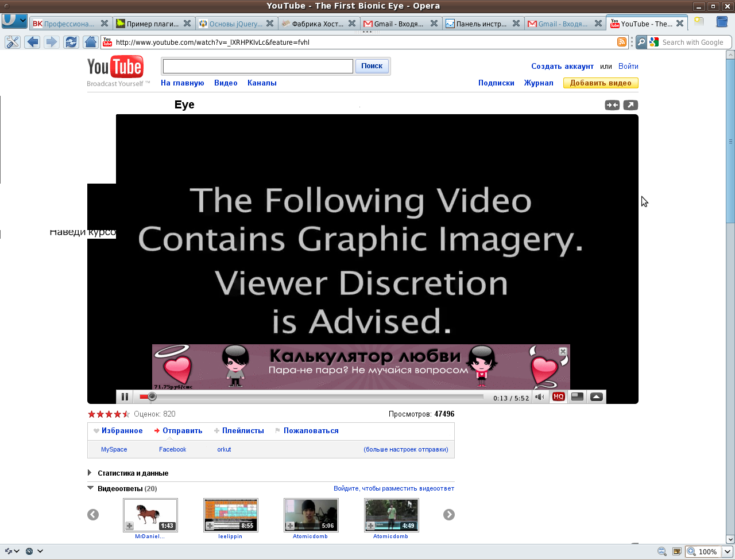
Task: Mute the video player volume
Action: pos(540,397)
